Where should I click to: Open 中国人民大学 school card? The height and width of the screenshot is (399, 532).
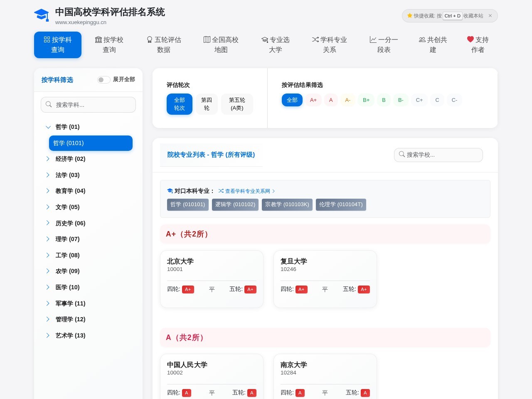click(212, 376)
